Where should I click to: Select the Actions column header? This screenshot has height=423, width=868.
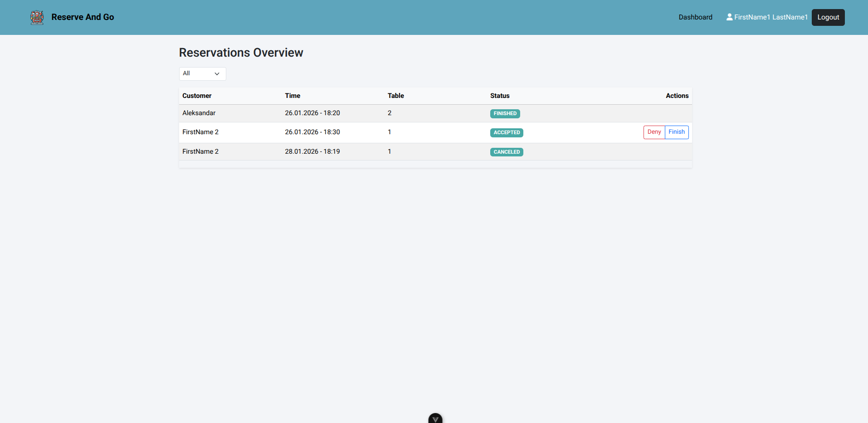click(x=677, y=96)
